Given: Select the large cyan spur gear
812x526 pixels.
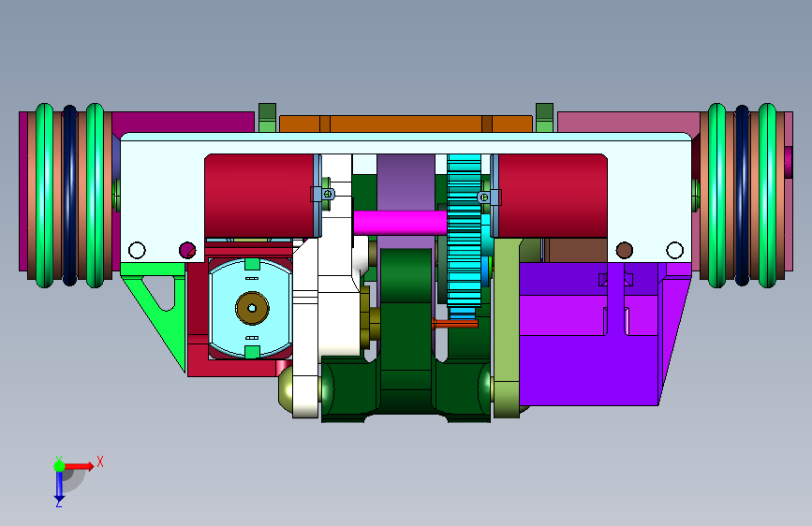Looking at the screenshot, I should [464, 231].
